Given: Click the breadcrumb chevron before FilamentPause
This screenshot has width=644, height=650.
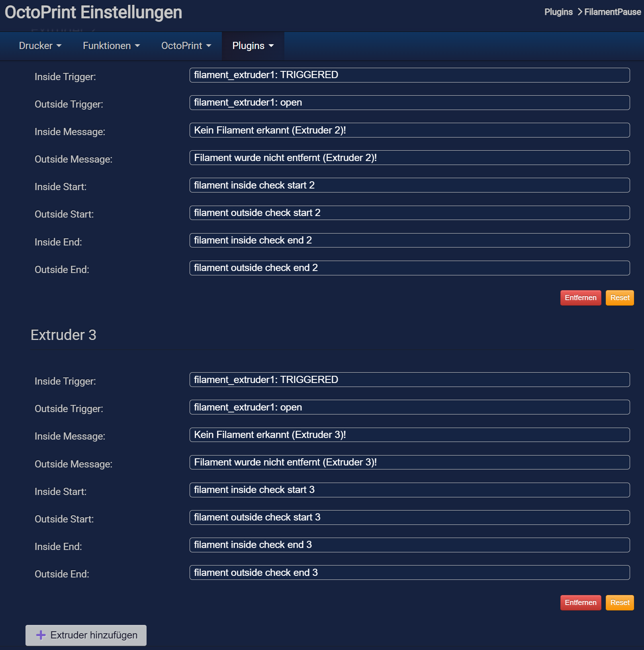Looking at the screenshot, I should tap(580, 12).
